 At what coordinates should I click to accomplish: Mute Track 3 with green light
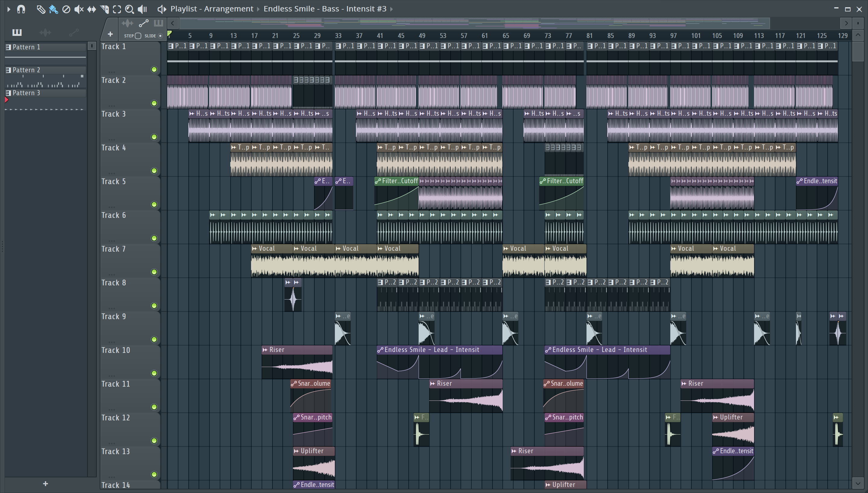(154, 137)
